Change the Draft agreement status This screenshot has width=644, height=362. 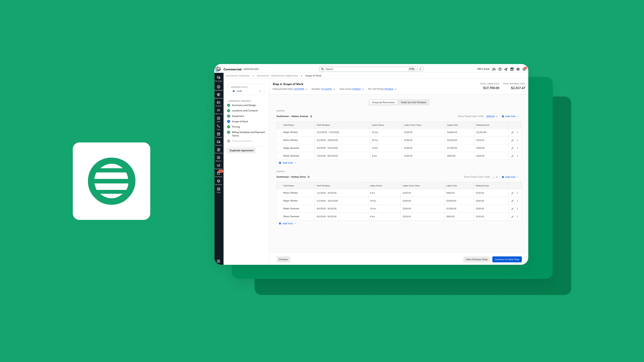(260, 91)
